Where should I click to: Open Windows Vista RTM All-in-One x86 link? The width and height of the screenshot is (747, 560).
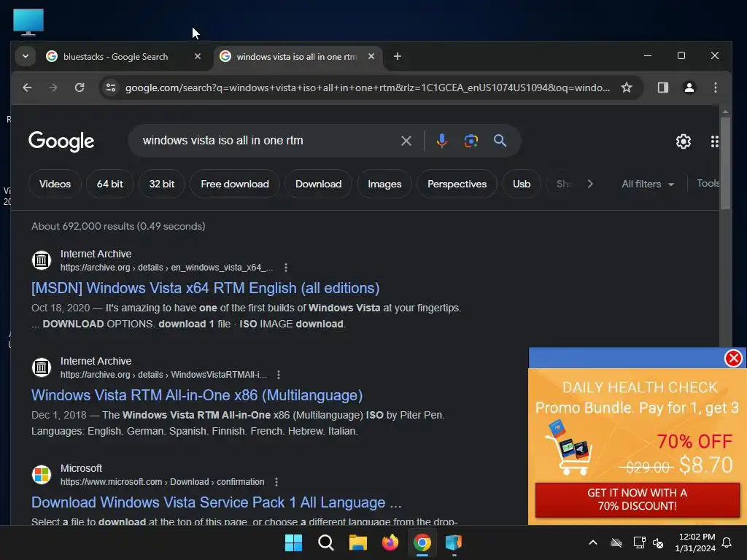[x=197, y=395]
